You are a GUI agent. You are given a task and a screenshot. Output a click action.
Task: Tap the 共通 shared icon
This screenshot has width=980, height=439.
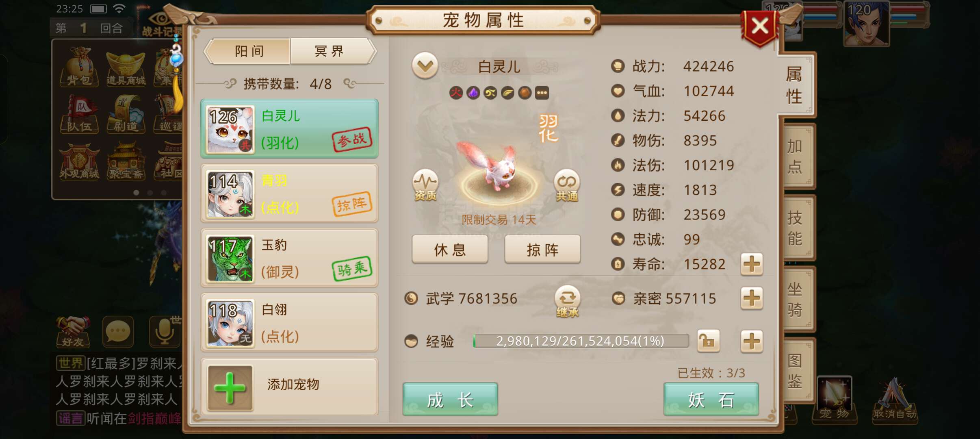[x=567, y=185]
